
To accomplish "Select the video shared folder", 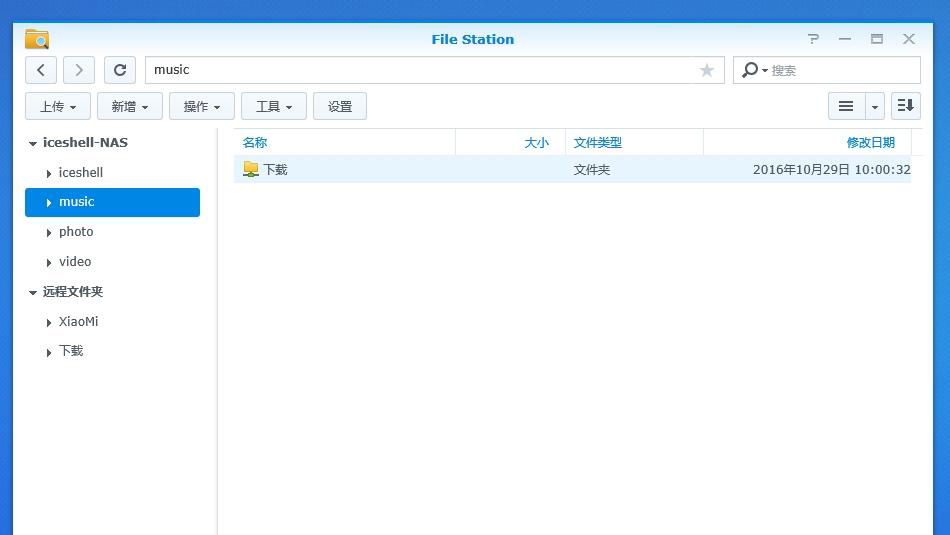I will pos(75,261).
